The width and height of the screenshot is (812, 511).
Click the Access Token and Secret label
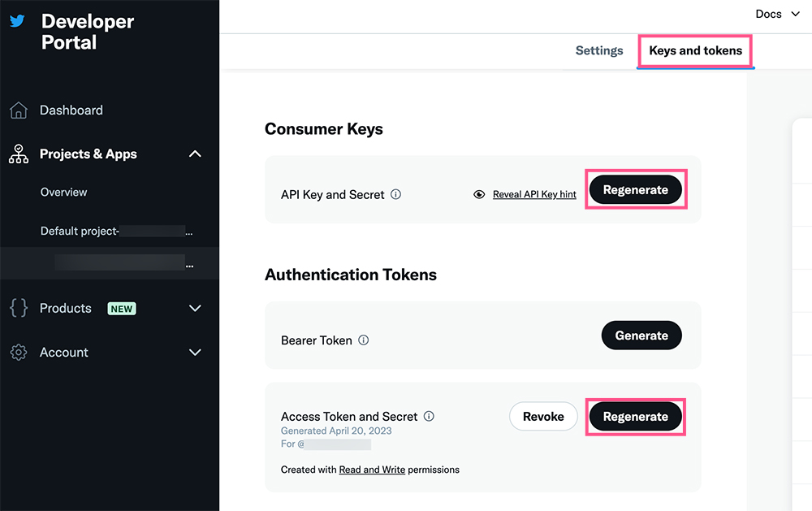[x=349, y=417]
